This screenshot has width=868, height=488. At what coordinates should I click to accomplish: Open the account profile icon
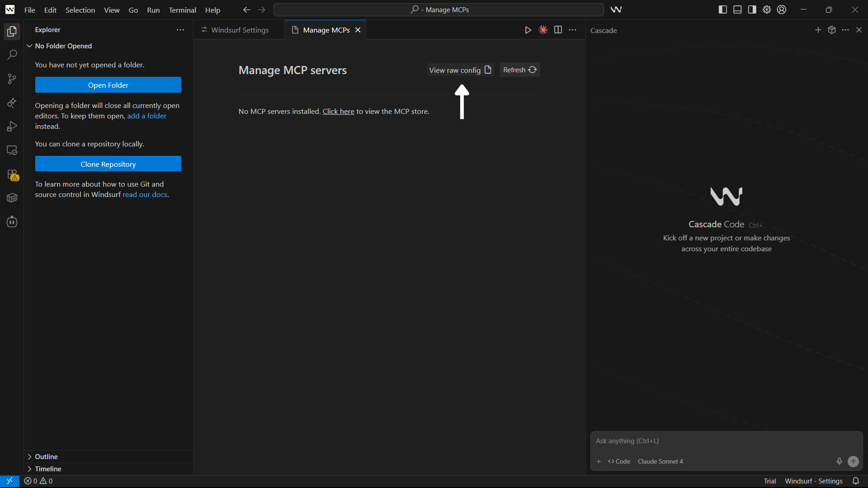click(x=782, y=9)
